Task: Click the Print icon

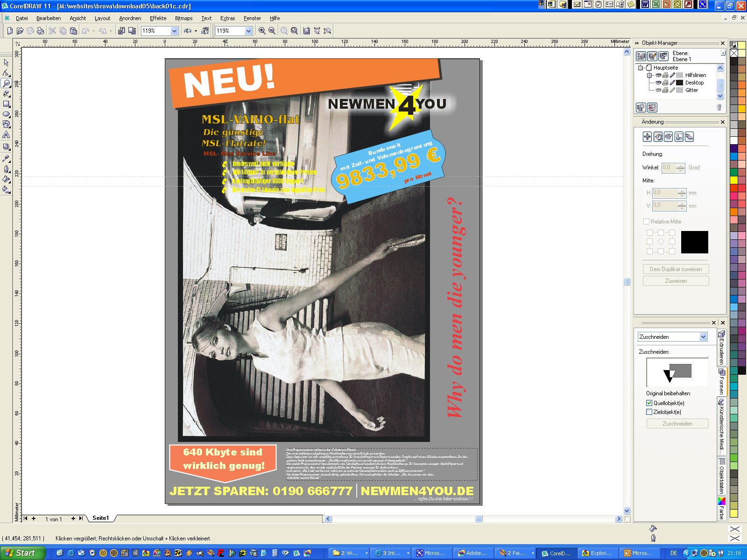Action: click(x=41, y=31)
